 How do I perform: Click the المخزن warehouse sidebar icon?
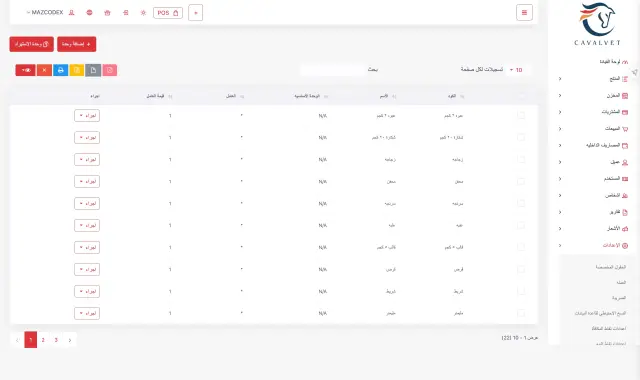pos(625,96)
